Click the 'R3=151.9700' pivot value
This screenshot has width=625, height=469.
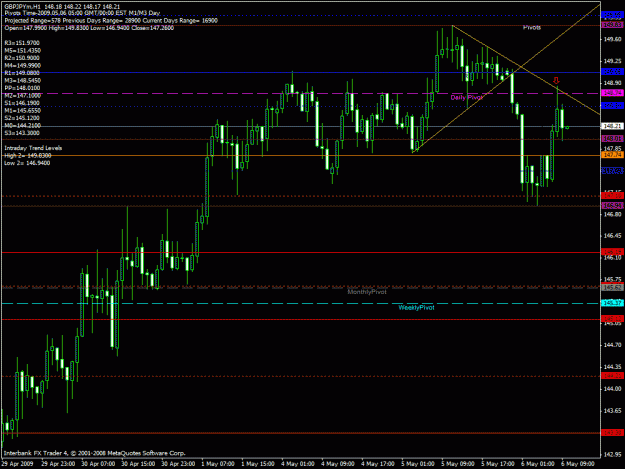[x=22, y=43]
